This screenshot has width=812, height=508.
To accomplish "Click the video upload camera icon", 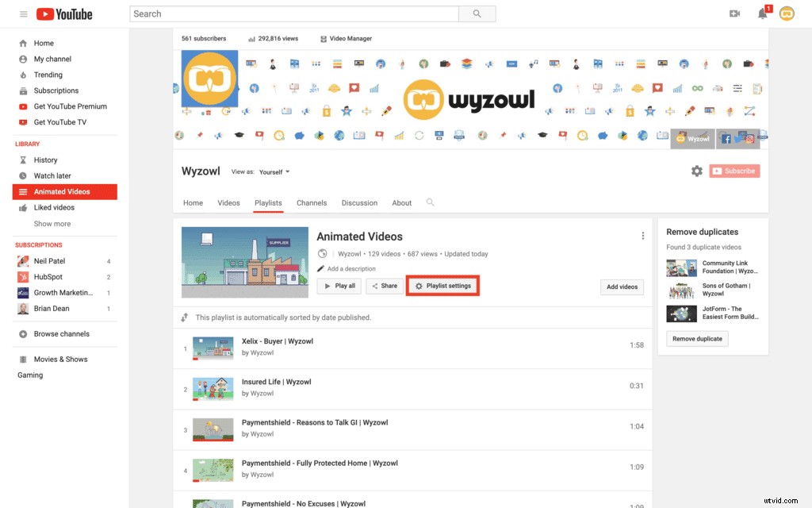I will (x=734, y=13).
